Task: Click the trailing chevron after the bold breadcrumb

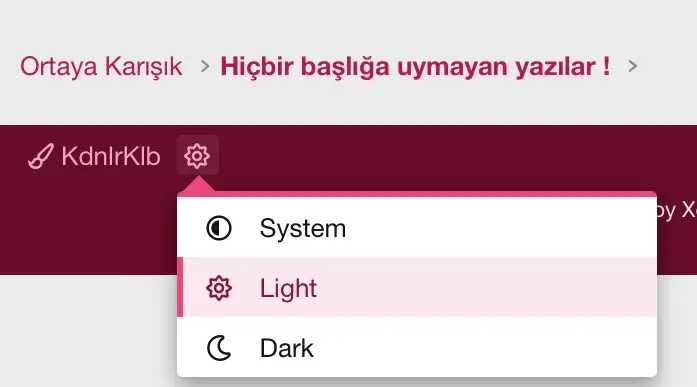Action: point(633,67)
